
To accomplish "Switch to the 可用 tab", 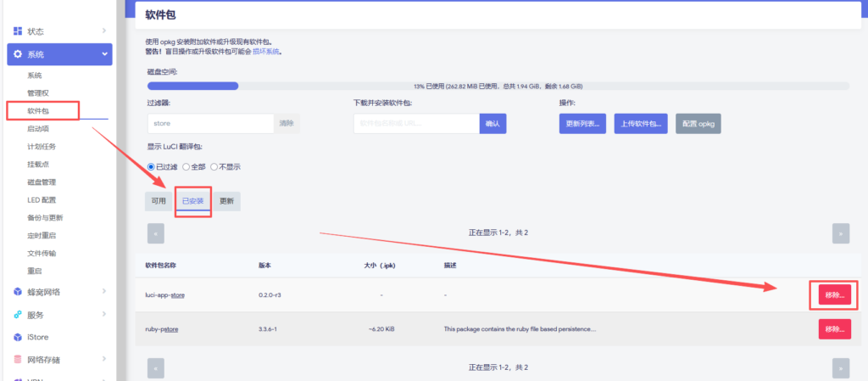I will (x=159, y=201).
